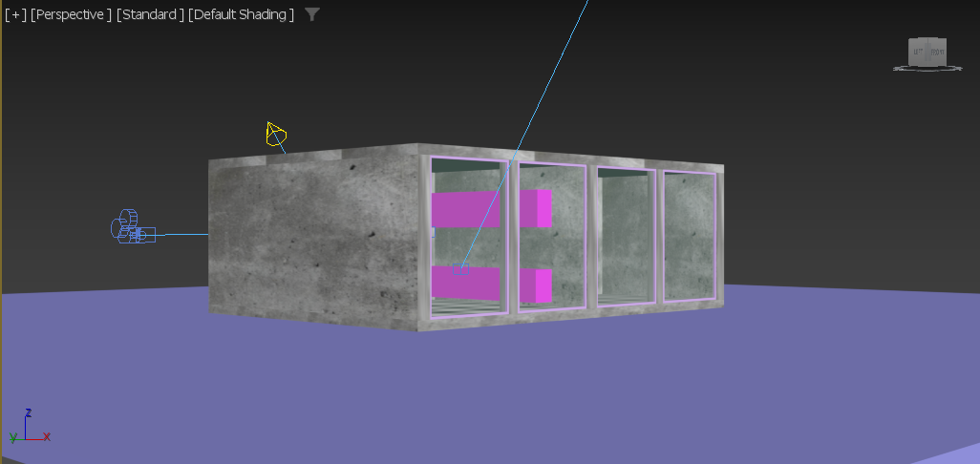
Task: Click the XYZ world axis tripod
Action: 29,427
